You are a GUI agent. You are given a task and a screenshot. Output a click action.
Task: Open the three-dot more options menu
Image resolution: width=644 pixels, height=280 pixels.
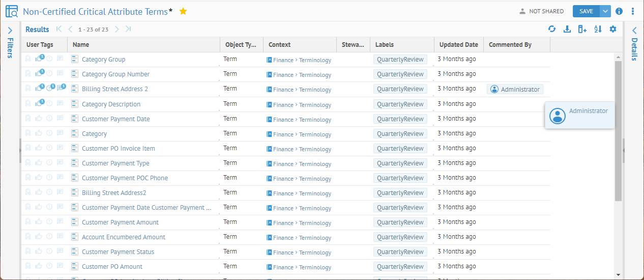[633, 11]
